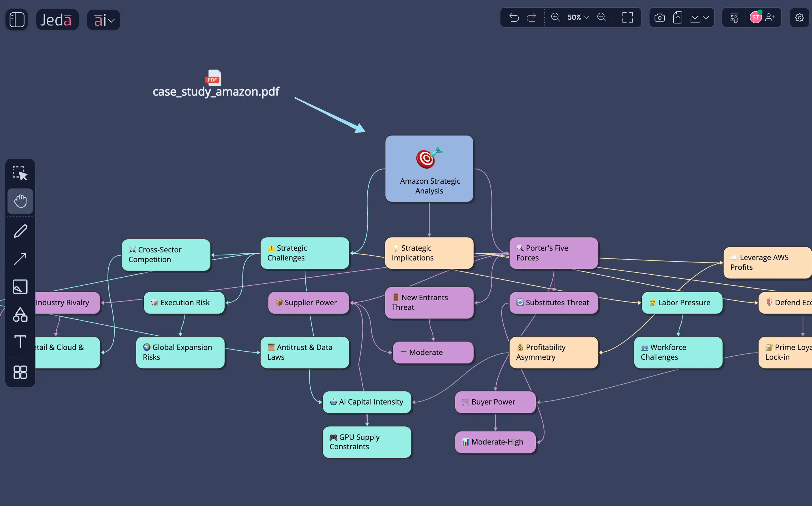Open the presentation chat icon
This screenshot has width=812, height=506.
pos(734,17)
